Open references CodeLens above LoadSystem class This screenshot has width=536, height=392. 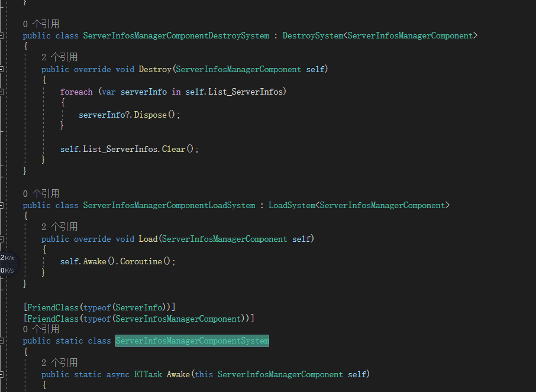click(41, 194)
